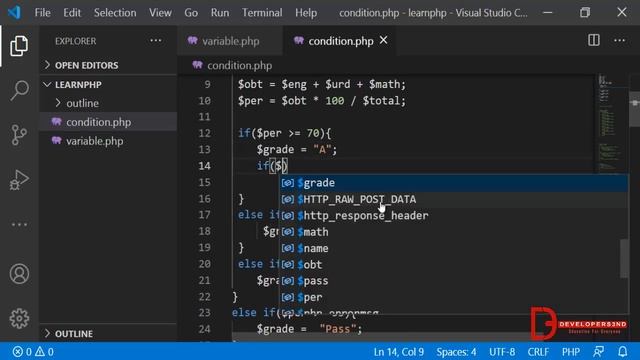Change indentation via Spaces: 4
This screenshot has width=640, height=360.
coord(456,351)
